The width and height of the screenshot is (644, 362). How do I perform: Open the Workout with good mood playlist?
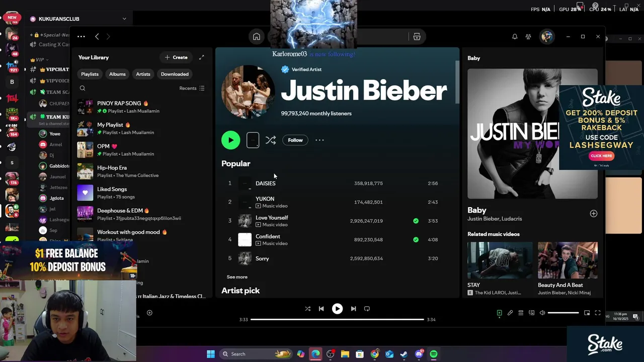click(x=141, y=235)
